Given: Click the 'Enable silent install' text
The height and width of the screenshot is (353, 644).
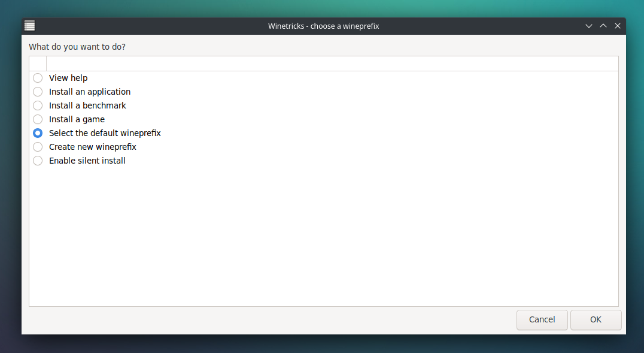Looking at the screenshot, I should tap(87, 161).
